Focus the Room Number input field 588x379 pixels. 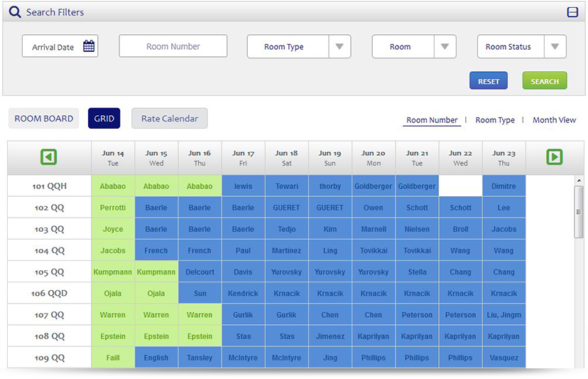click(173, 46)
